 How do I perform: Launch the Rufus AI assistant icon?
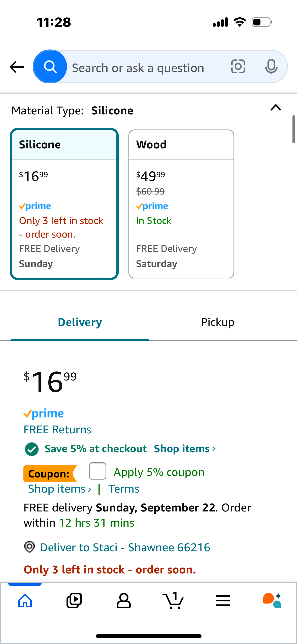coord(272,601)
